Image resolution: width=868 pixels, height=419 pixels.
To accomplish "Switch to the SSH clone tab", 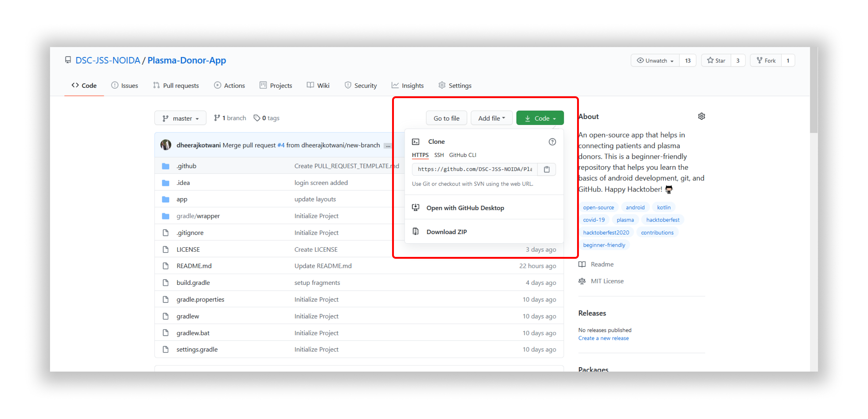I will pos(439,155).
